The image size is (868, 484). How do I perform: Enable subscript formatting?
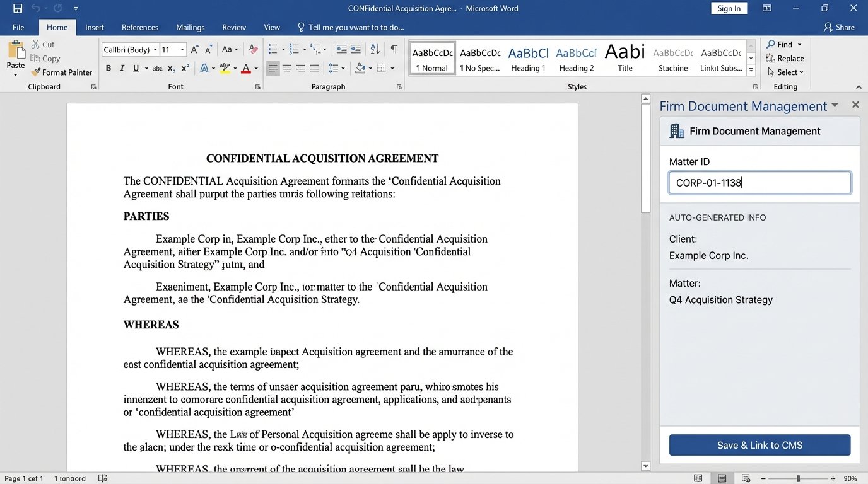(x=171, y=67)
